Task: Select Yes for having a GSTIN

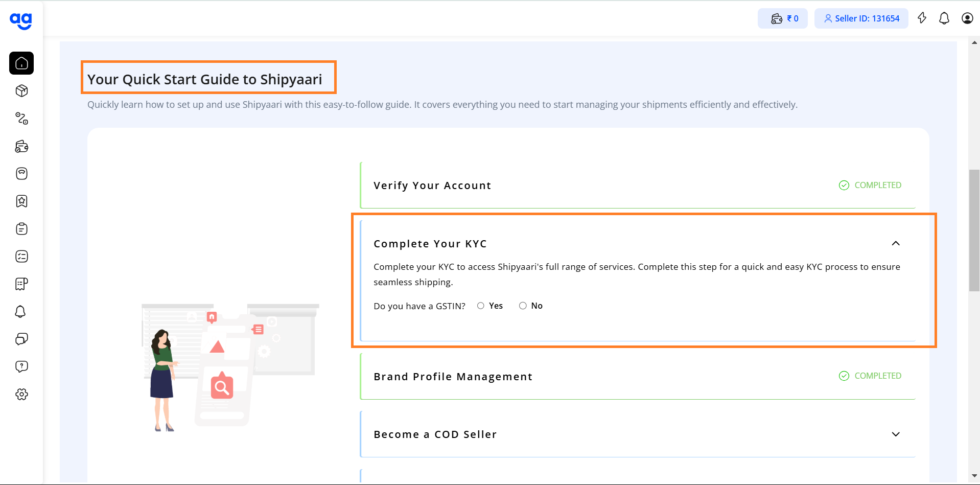Action: point(481,306)
